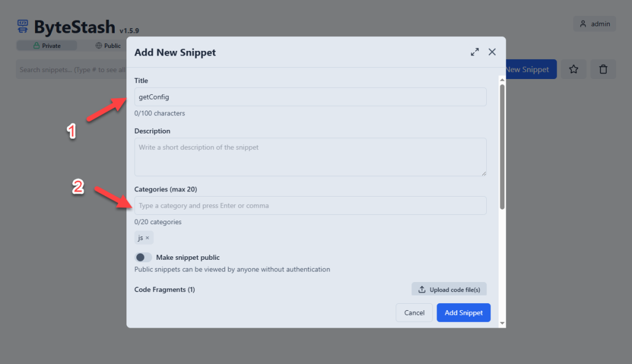Viewport: 632px width, 364px height.
Task: Click into the Description text area
Action: tap(310, 157)
